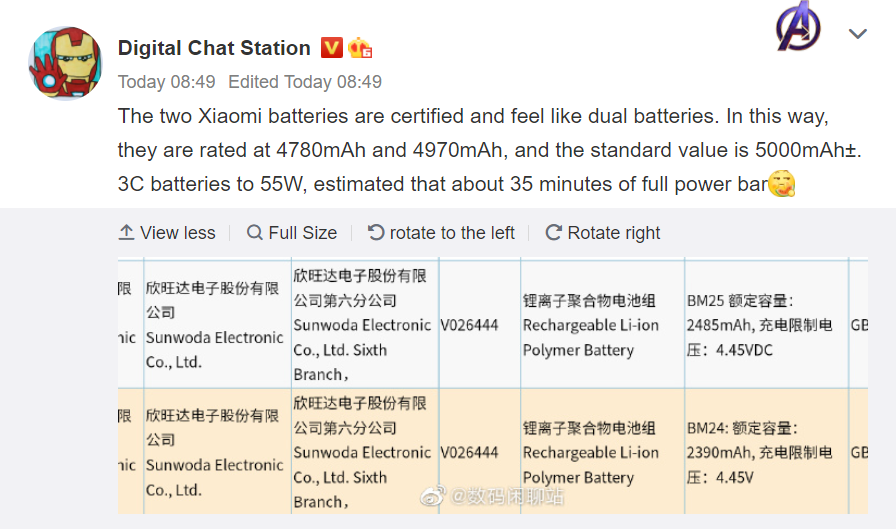The width and height of the screenshot is (896, 529).
Task: Click the yum-face emoji in the post
Action: 782,184
